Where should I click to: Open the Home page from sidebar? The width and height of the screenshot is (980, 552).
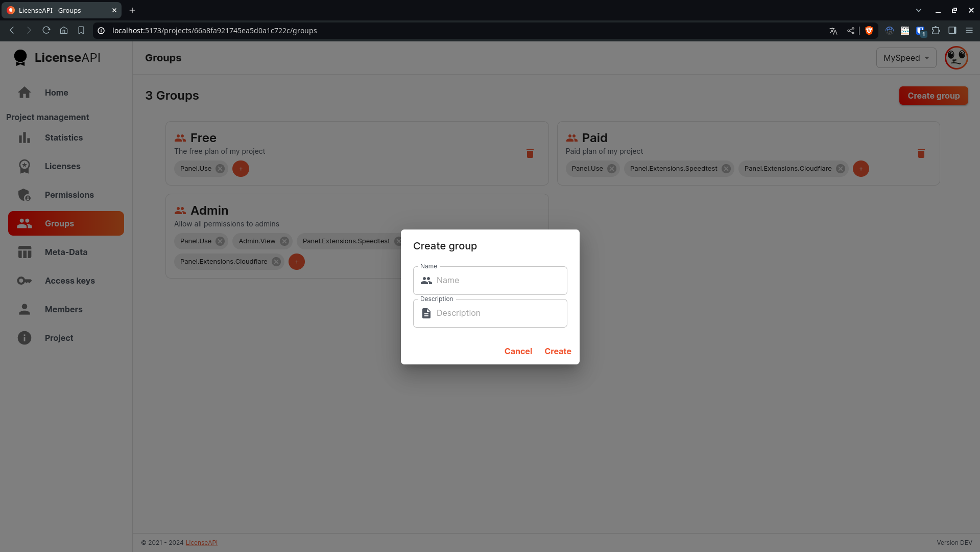[x=66, y=93]
